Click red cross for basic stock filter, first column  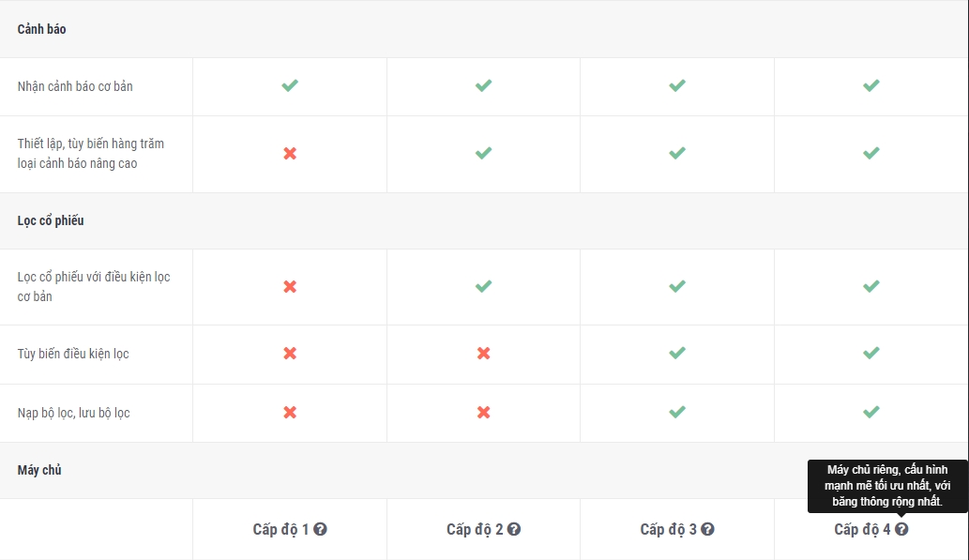point(290,287)
